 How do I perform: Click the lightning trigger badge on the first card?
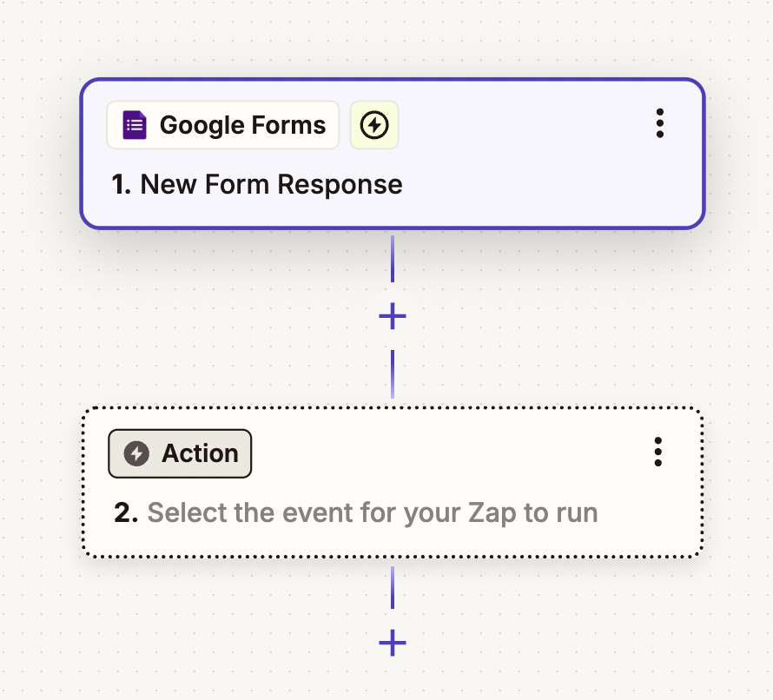pos(373,124)
